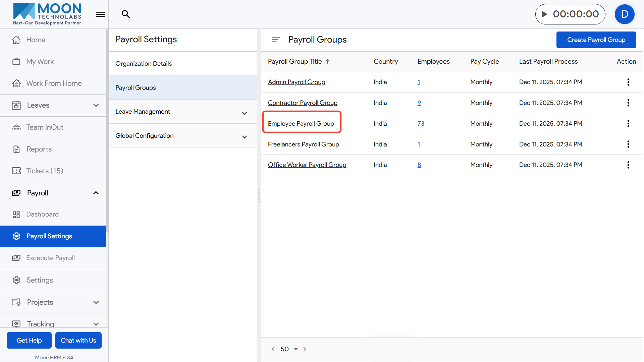
Task: Go to the next page arrow
Action: click(305, 349)
